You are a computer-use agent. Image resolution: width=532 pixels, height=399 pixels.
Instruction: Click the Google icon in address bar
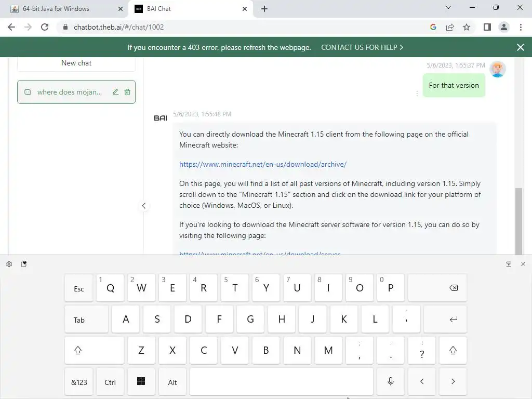pos(433,27)
